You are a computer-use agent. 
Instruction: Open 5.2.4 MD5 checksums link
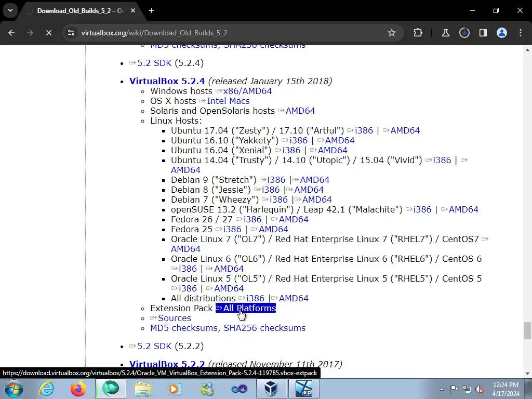184,328
